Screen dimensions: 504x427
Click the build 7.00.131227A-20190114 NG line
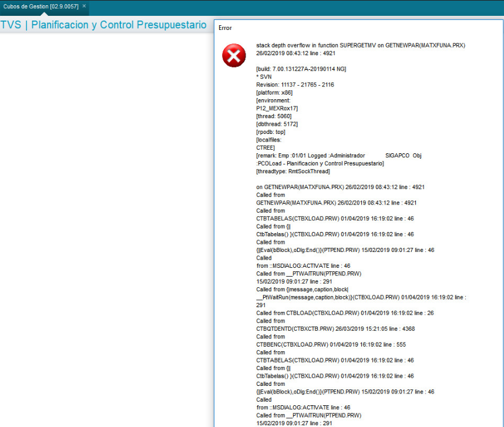pos(301,69)
